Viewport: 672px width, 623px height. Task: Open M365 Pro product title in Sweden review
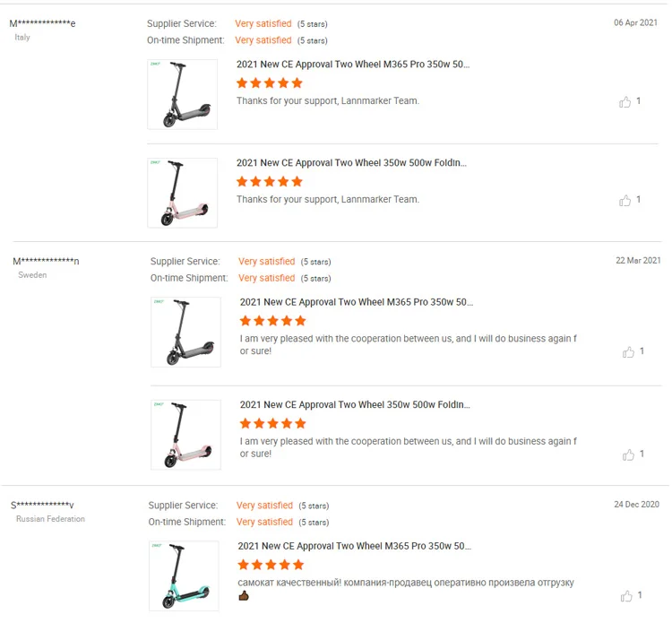pos(357,302)
